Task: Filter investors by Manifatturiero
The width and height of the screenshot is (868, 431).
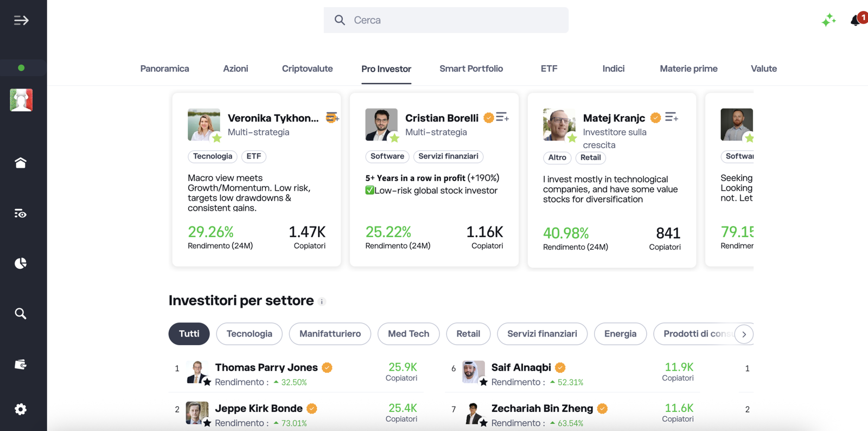Action: (330, 334)
